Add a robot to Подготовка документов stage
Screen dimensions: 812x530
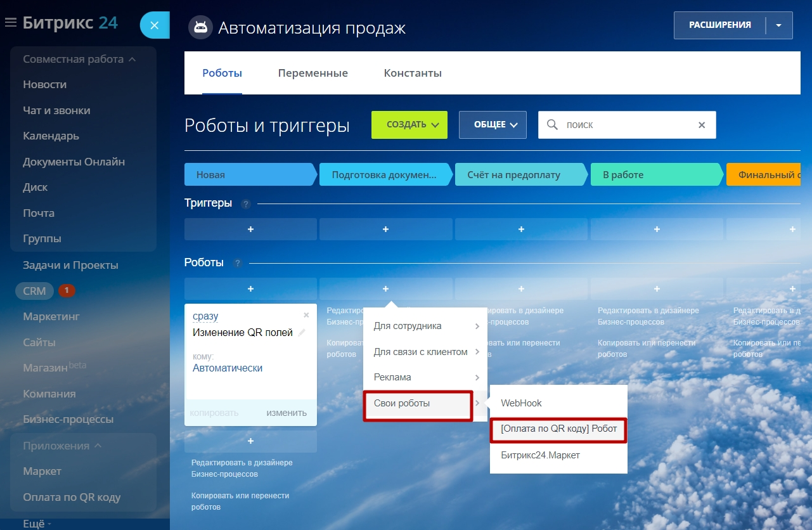[x=386, y=288]
